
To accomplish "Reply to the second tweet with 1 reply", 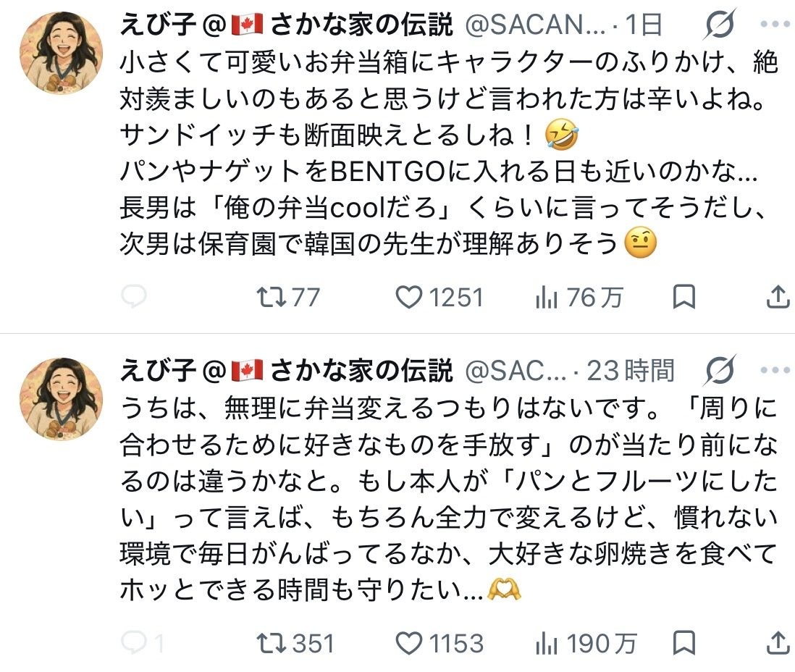I will click(x=143, y=643).
